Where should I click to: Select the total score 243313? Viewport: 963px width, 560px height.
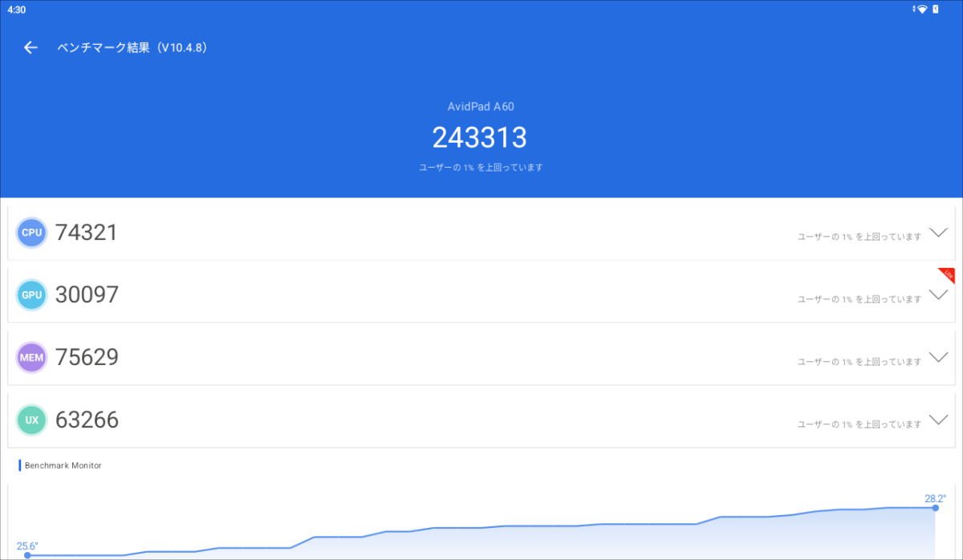click(479, 138)
